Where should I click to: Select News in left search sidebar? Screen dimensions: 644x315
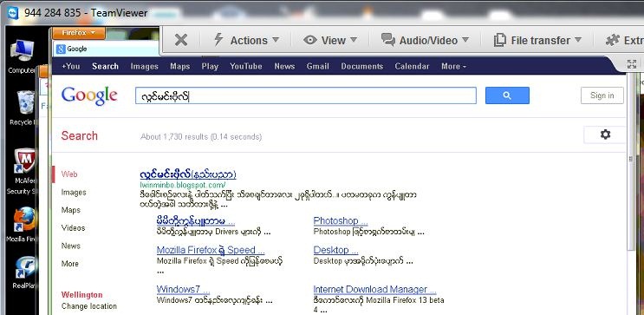71,246
